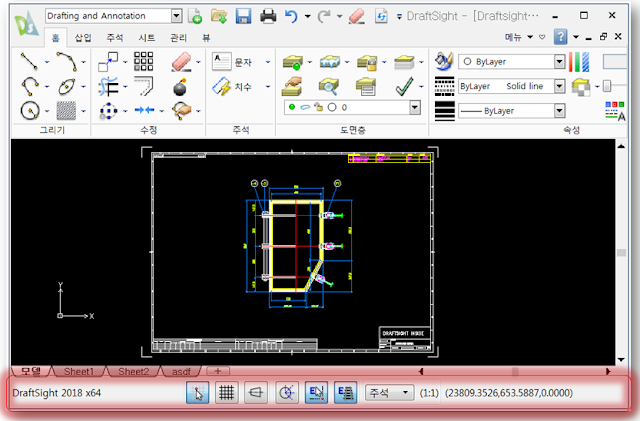
Task: Open the 메뉴 dropdown
Action: pos(518,37)
